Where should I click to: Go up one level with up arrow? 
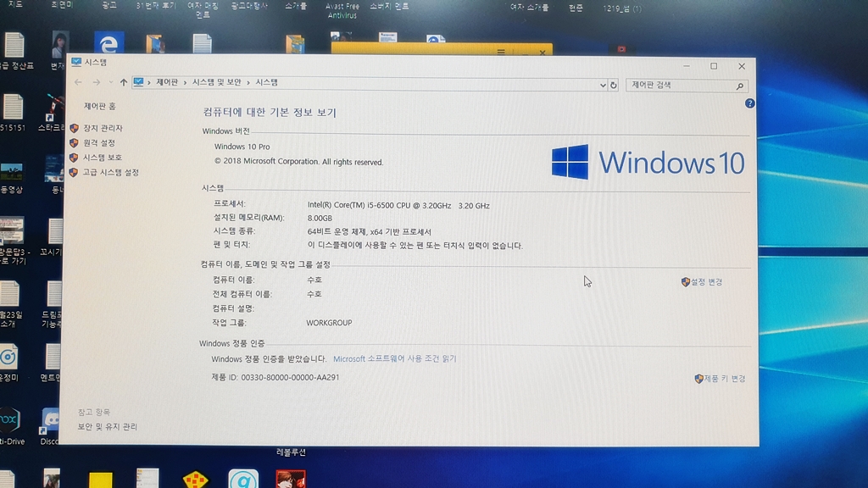coord(124,82)
